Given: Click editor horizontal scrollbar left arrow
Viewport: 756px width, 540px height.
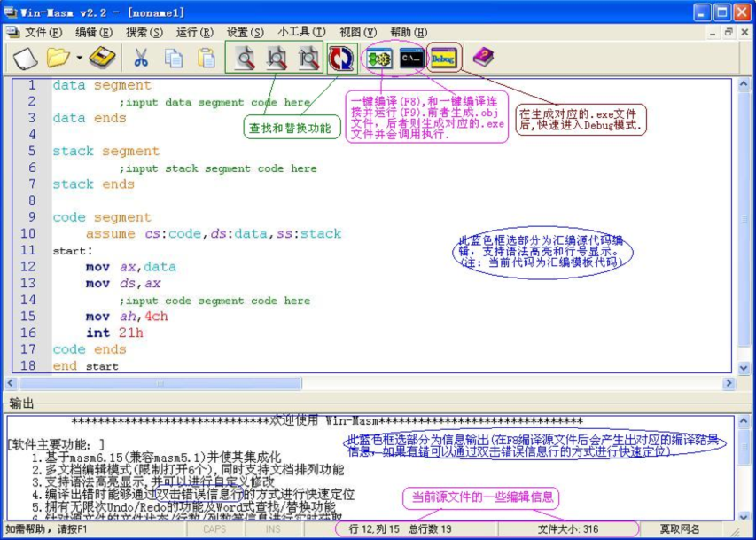Looking at the screenshot, I should [10, 384].
